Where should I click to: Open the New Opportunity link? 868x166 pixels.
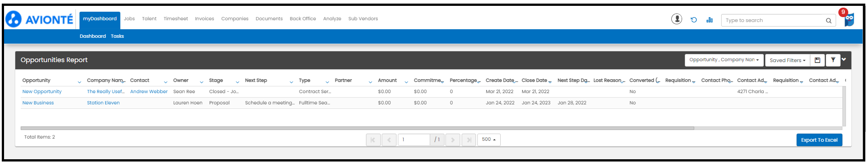coord(42,92)
